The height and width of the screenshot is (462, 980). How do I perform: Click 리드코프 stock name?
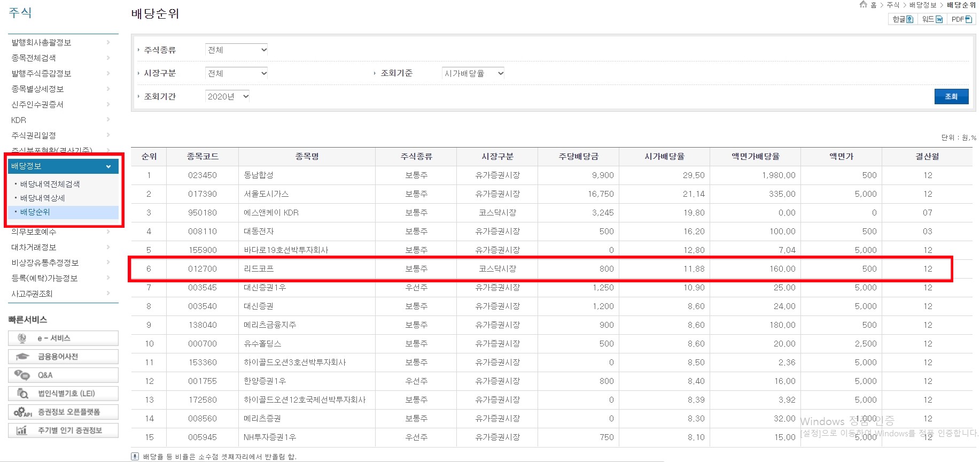pos(259,269)
